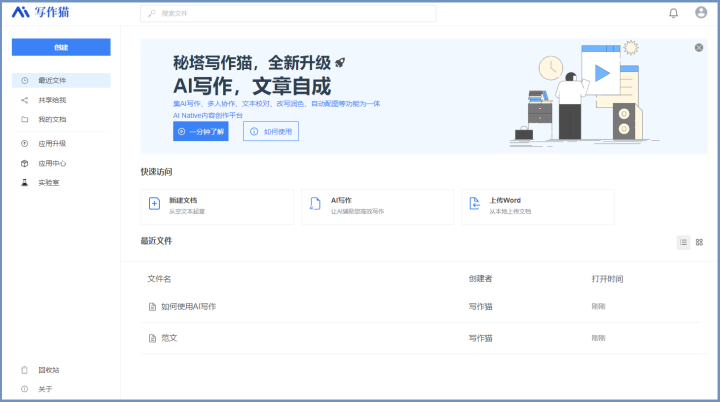Click the 快速访问 heading
This screenshot has width=720, height=402.
click(x=156, y=172)
